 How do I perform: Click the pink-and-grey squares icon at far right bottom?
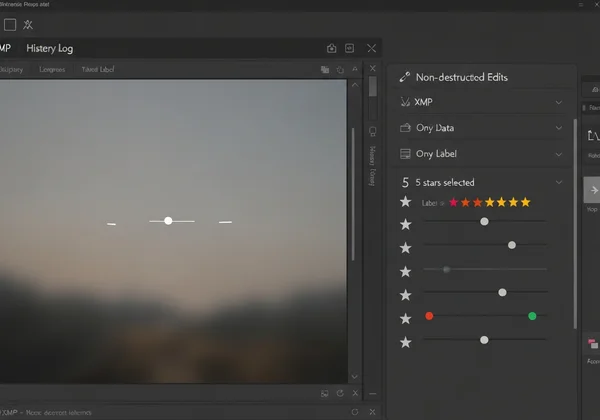click(593, 343)
